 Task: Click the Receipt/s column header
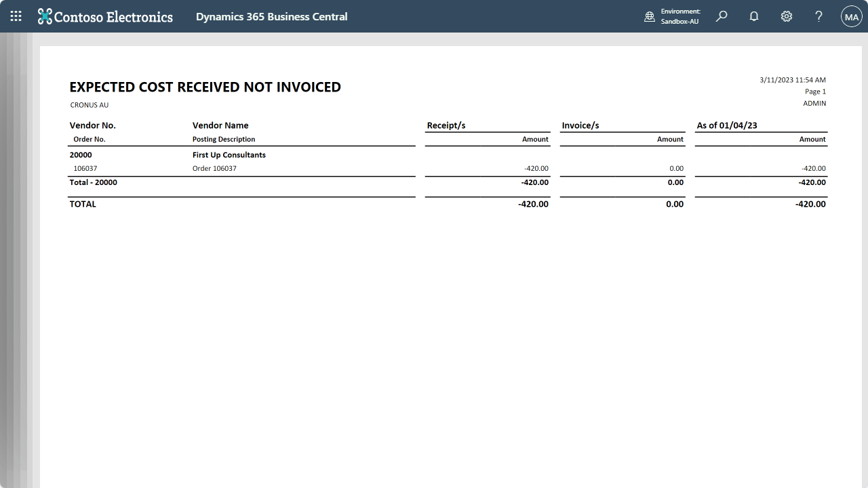(446, 125)
